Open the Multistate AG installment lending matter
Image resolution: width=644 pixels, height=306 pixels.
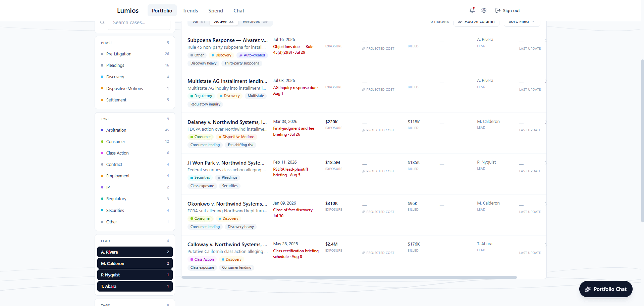tap(227, 81)
